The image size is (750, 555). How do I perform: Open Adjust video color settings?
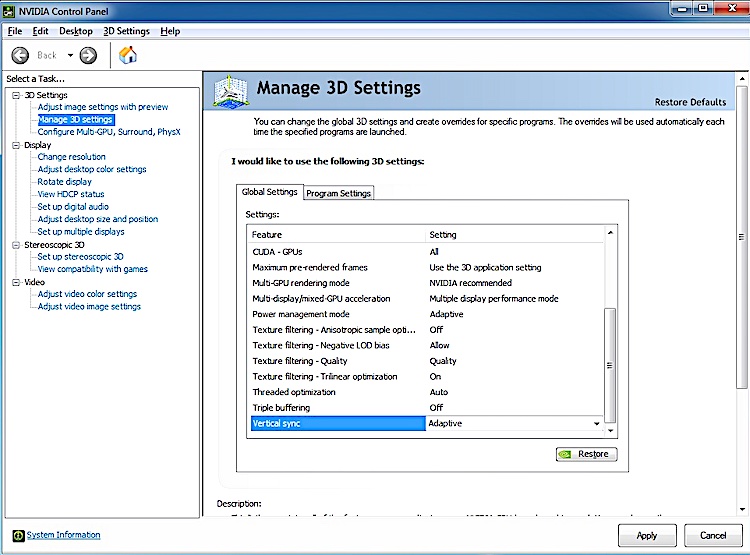(87, 294)
